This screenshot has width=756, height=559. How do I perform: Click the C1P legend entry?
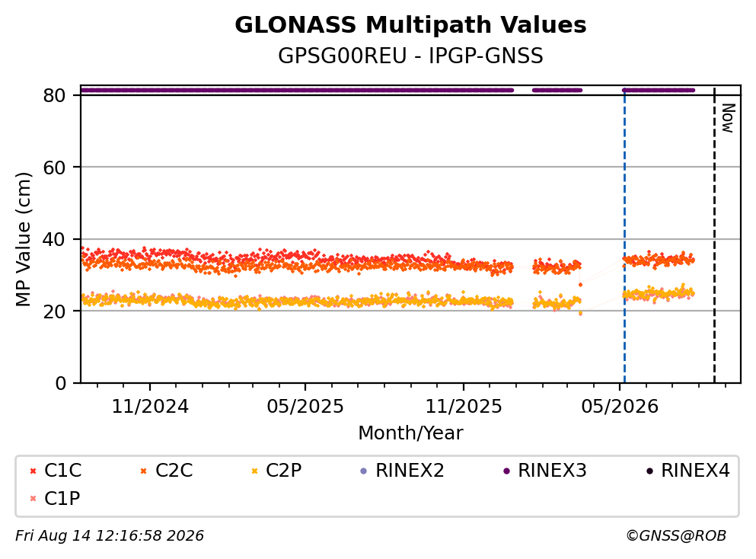55,498
